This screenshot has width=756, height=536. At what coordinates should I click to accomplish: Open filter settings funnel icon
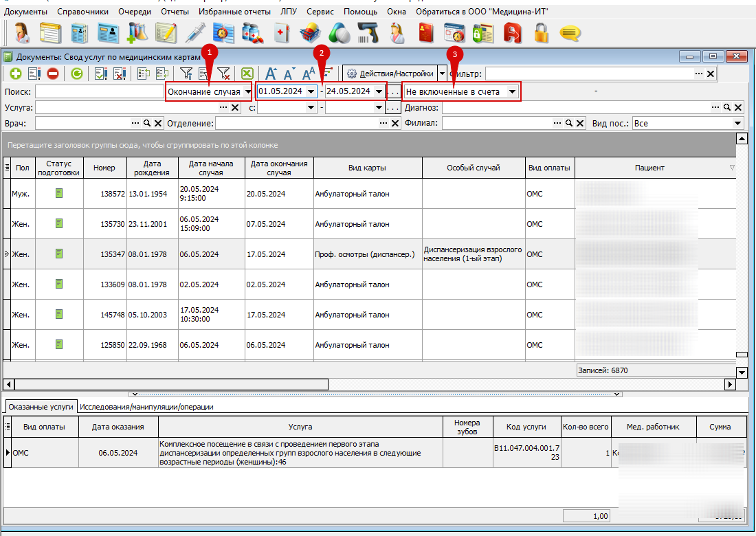pos(186,74)
